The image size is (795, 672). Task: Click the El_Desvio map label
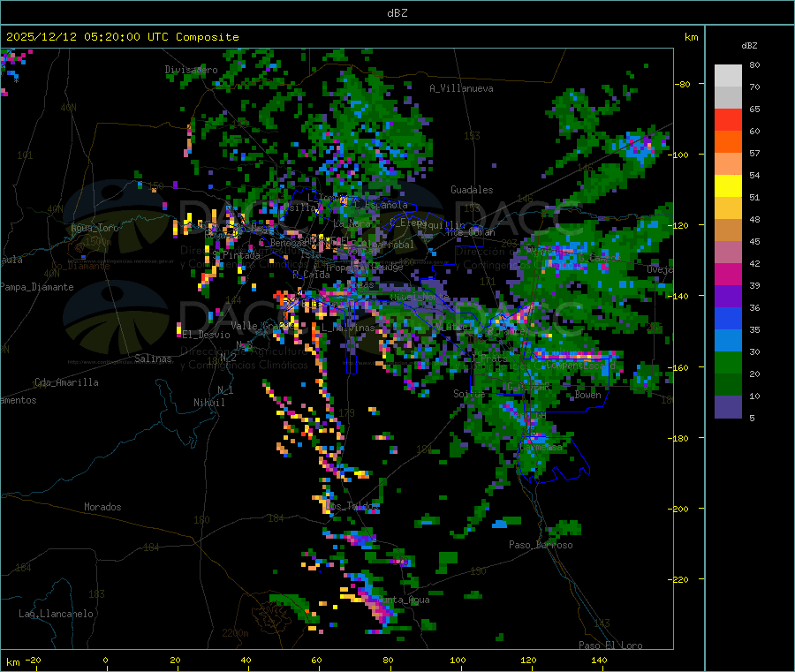[x=206, y=335]
